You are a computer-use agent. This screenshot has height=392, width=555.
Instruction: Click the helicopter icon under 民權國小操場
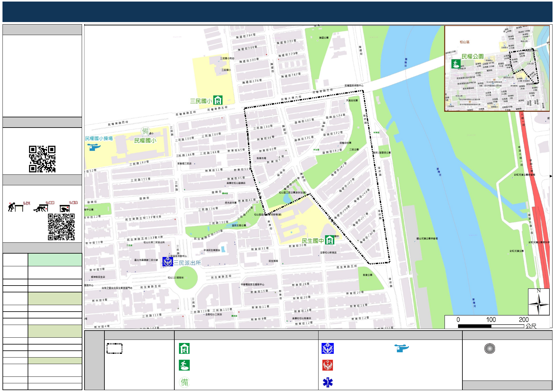pyautogui.click(x=94, y=147)
